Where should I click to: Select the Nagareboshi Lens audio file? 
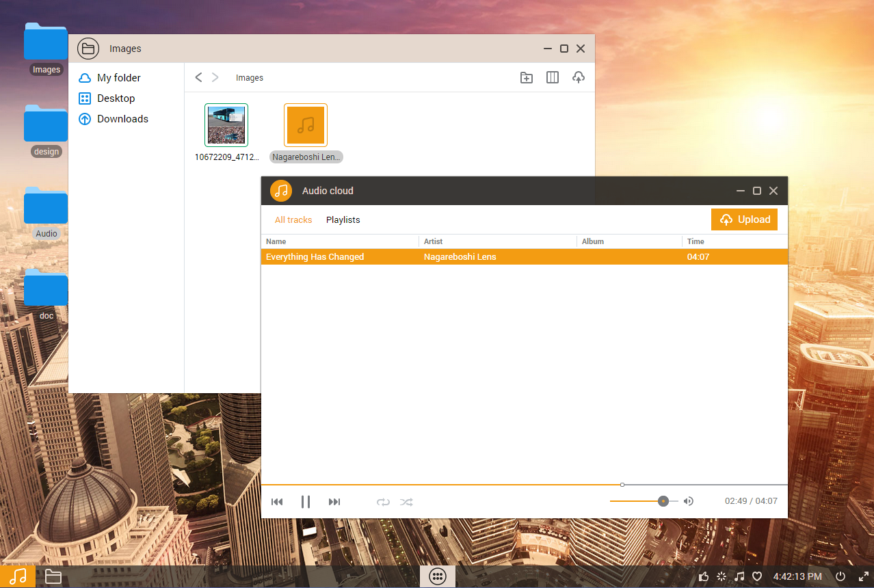(x=306, y=125)
